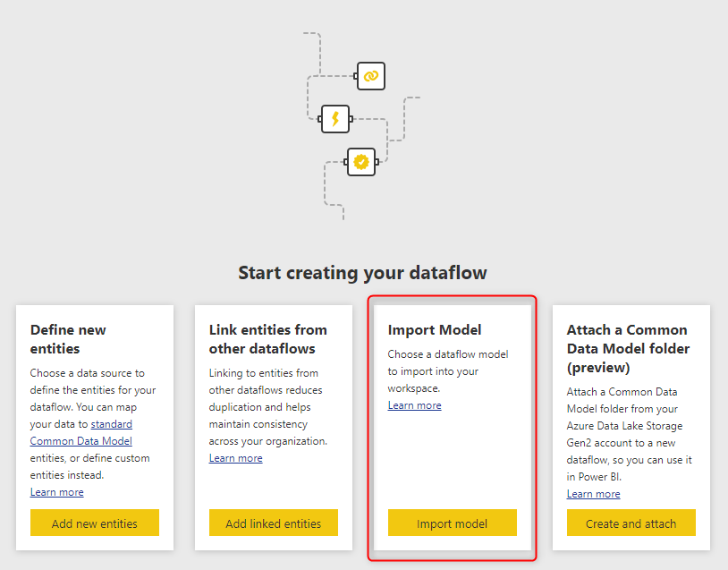Open the standard Common Data Model link

[81, 432]
